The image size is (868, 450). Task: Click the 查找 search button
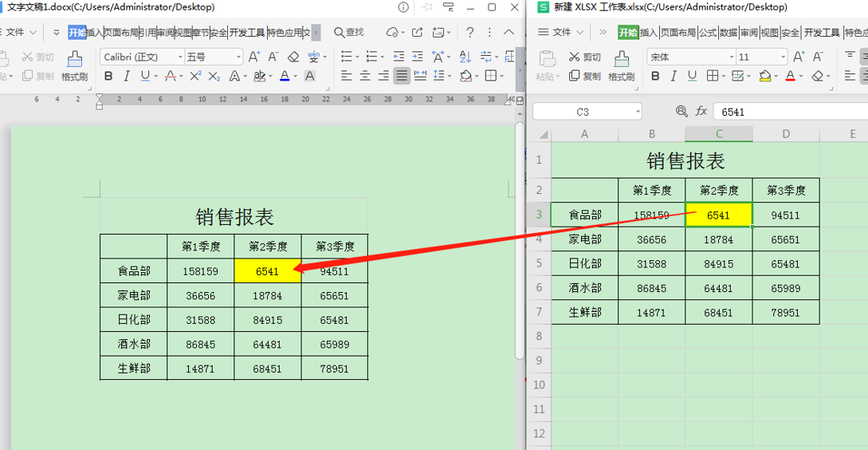(349, 32)
